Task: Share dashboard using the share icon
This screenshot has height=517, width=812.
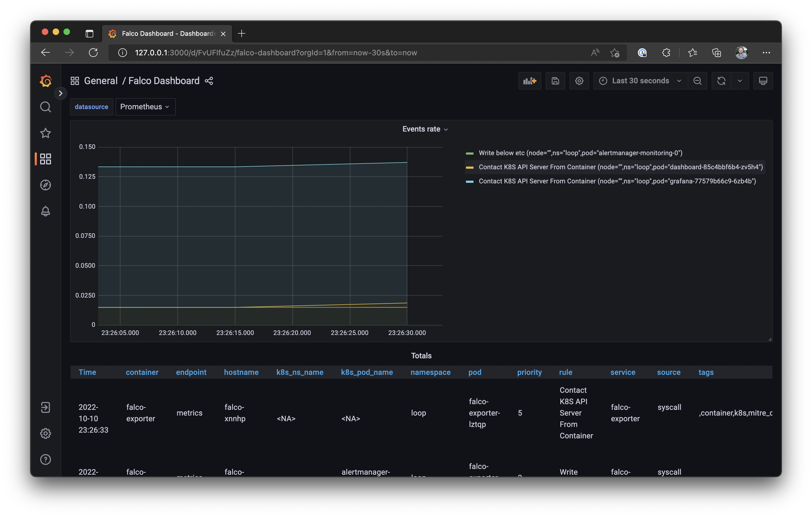Action: [x=209, y=81]
